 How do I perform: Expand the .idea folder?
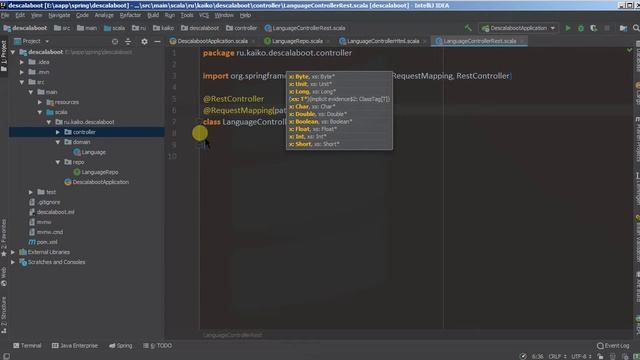tap(22, 62)
